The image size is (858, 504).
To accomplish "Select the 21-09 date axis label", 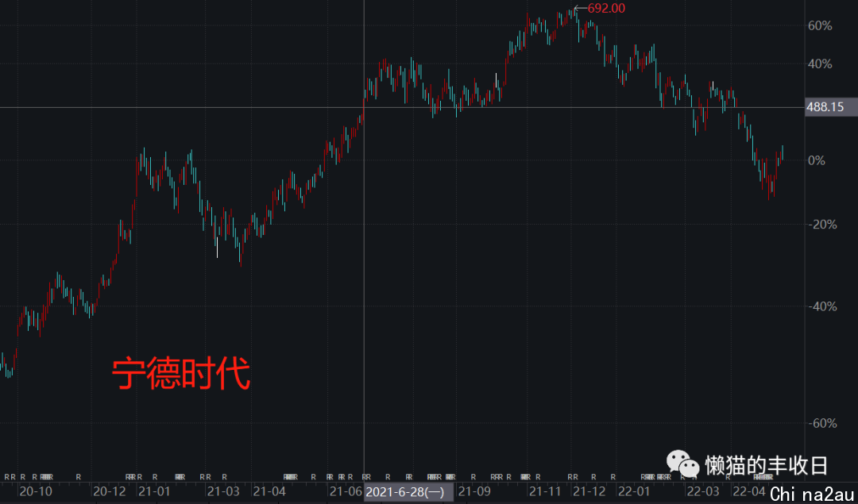I will 474,491.
